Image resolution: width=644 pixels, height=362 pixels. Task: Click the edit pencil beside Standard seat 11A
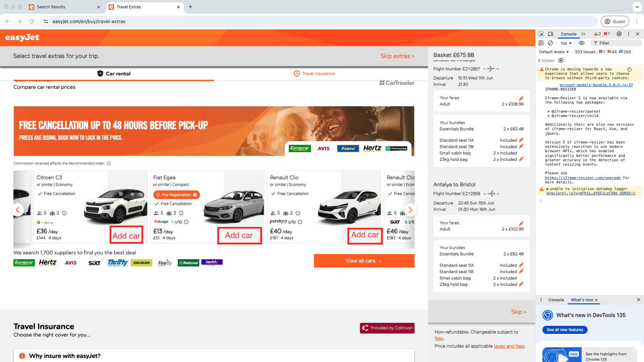click(x=521, y=140)
